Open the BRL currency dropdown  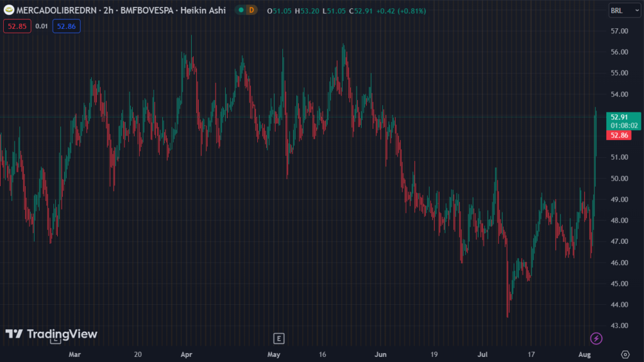pos(624,10)
